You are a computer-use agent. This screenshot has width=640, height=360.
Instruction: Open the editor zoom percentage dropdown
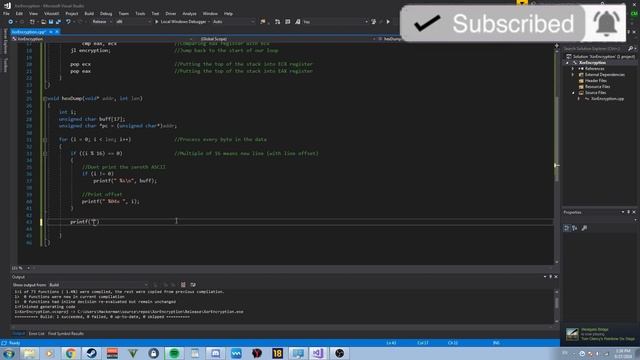pos(20,268)
